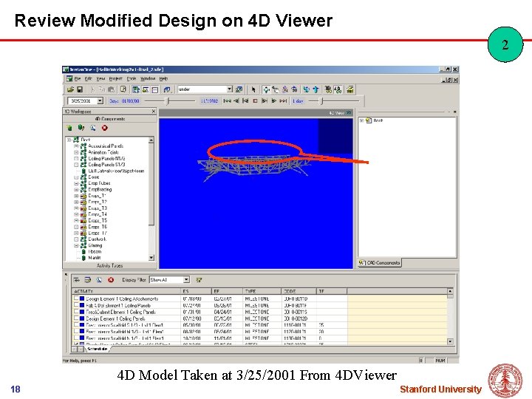
Task: Tick checkbox for activity coded 1110
Action: click(x=76, y=324)
